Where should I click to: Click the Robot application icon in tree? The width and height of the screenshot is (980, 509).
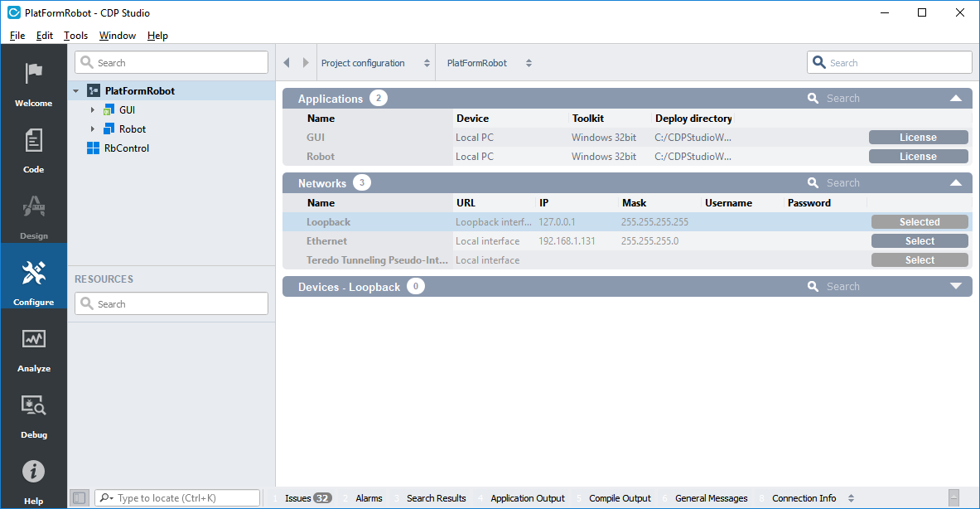[109, 128]
